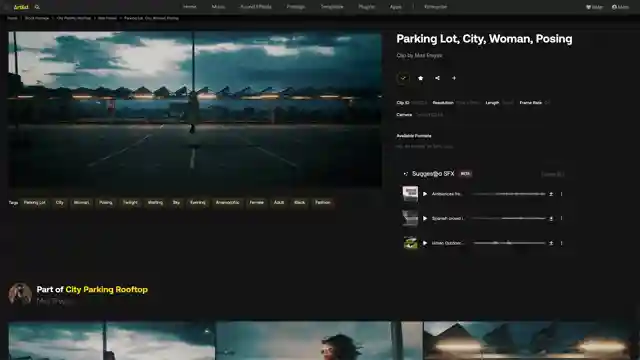This screenshot has width=640, height=360.
Task: Click the circled checkmark download icon
Action: tap(403, 78)
